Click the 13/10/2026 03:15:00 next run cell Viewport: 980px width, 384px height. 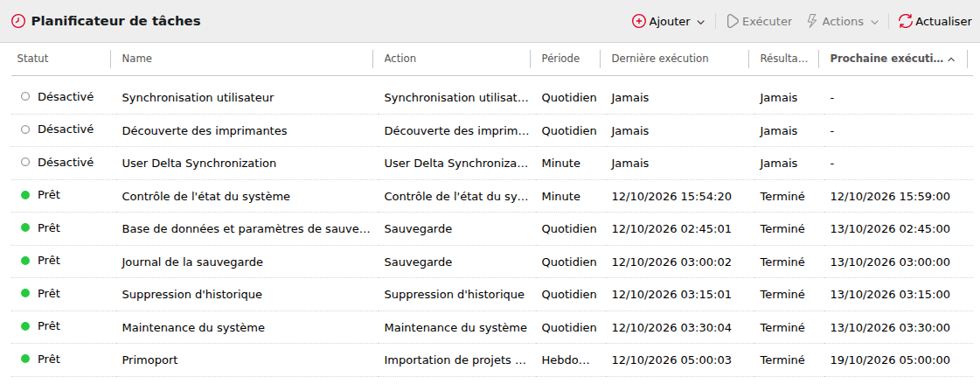pyautogui.click(x=890, y=295)
